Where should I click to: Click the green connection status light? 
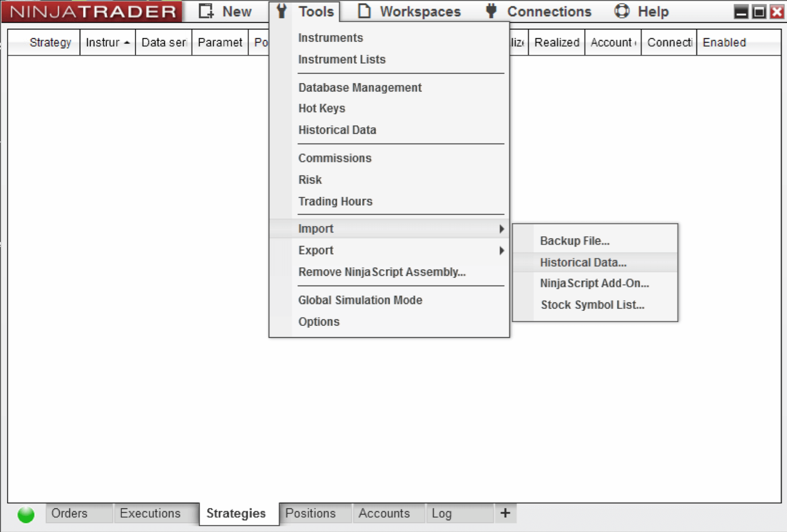click(26, 514)
